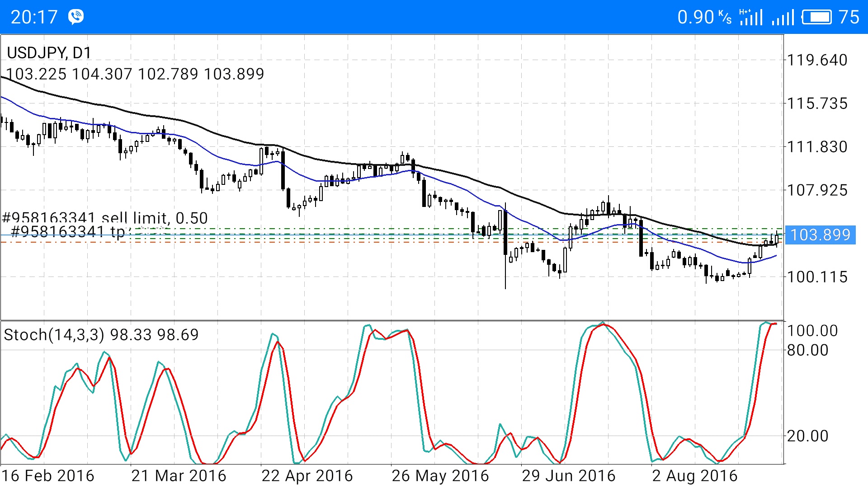The width and height of the screenshot is (868, 488).
Task: Tap the 21 Mar 2016 date label
Action: coord(179,476)
